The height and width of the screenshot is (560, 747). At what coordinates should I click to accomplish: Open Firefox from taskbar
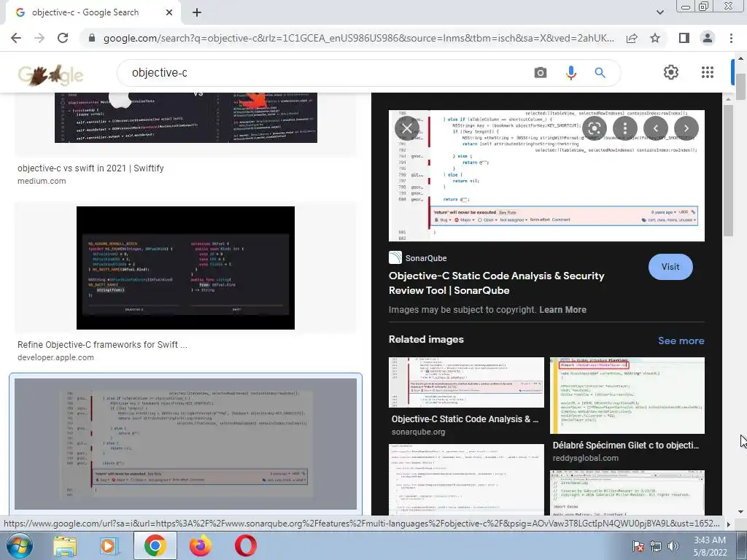pyautogui.click(x=200, y=546)
